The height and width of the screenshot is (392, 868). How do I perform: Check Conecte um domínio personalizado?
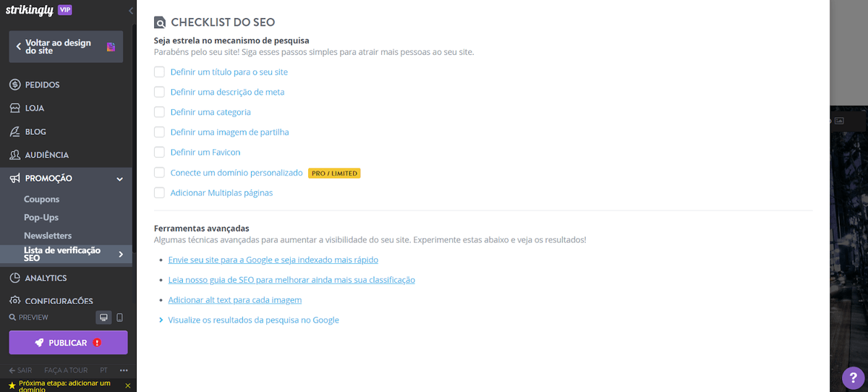(x=159, y=173)
